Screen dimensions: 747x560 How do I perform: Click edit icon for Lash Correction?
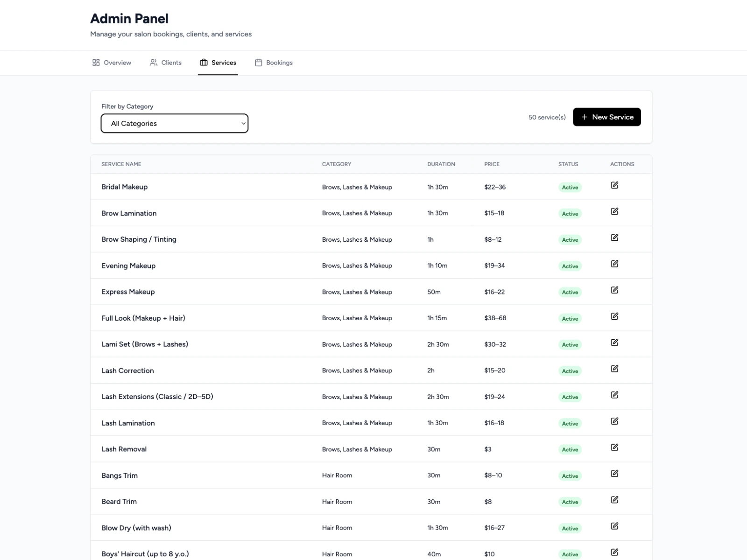click(x=614, y=369)
